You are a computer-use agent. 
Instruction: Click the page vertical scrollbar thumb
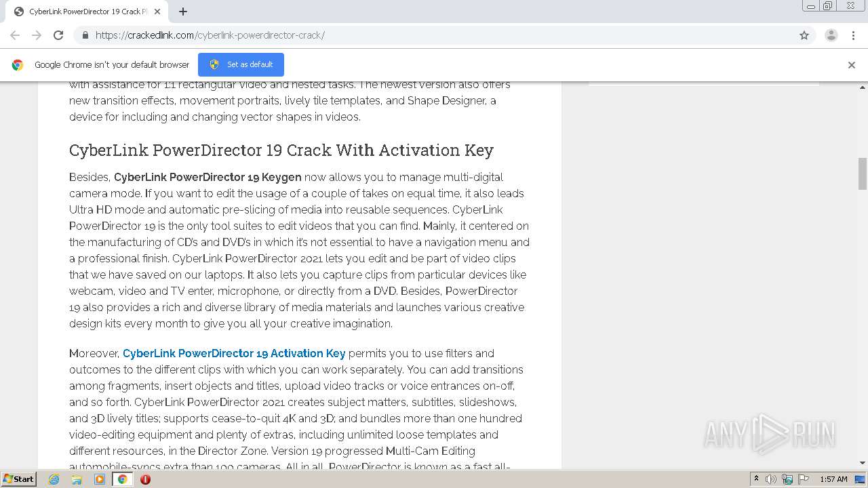863,174
